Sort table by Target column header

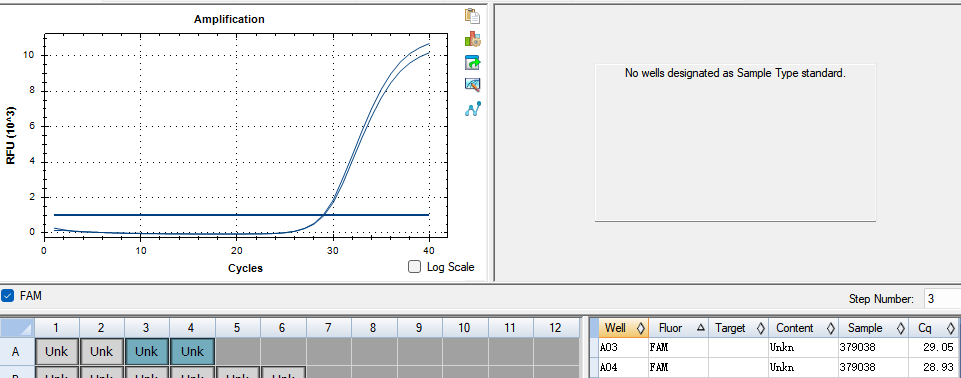click(x=739, y=328)
